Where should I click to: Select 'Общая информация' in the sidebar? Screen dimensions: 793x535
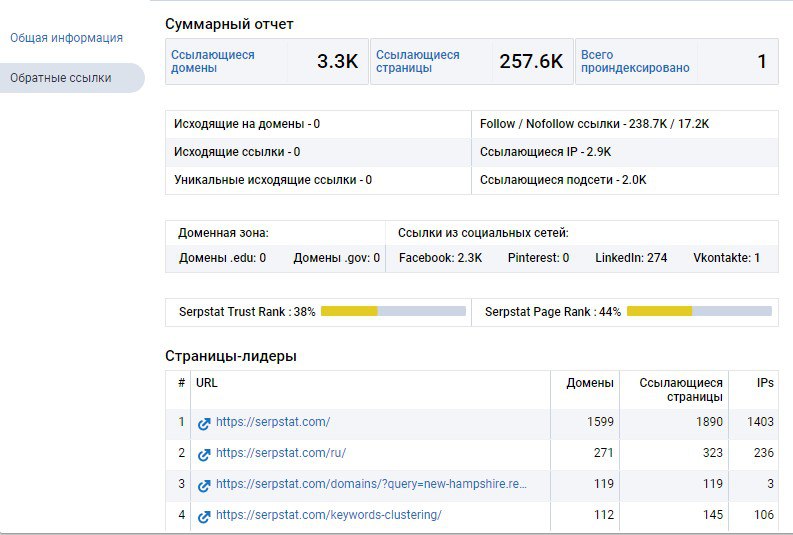pos(66,38)
